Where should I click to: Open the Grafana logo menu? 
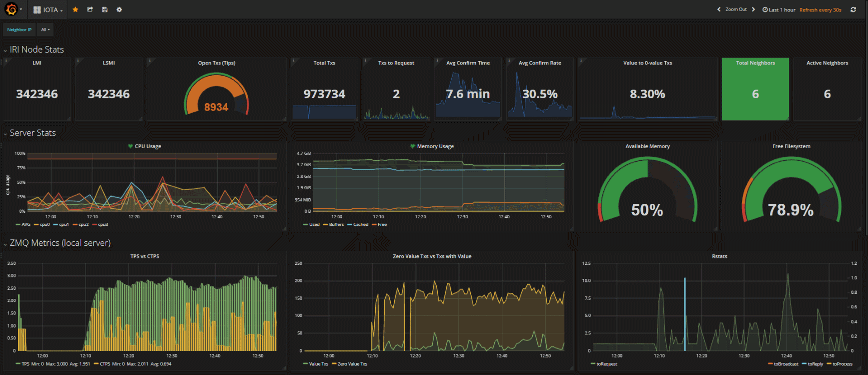[x=13, y=9]
